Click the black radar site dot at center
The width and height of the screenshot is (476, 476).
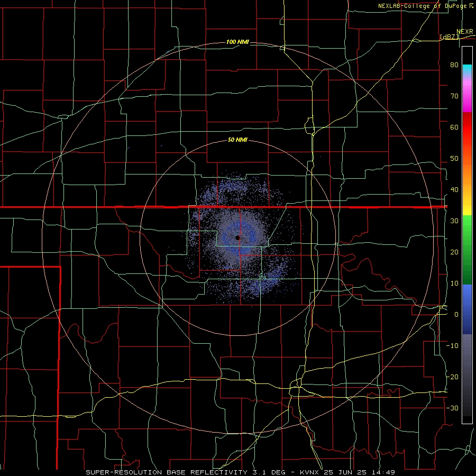pyautogui.click(x=237, y=237)
